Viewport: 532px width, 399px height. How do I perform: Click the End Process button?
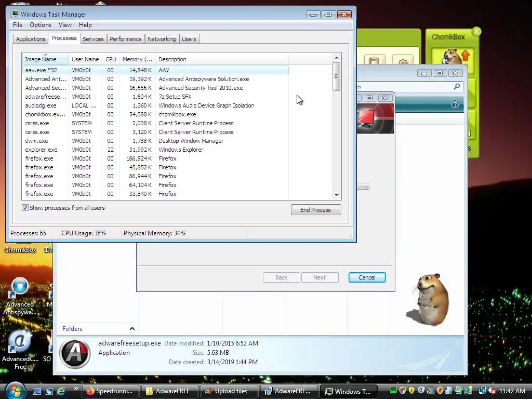point(316,210)
